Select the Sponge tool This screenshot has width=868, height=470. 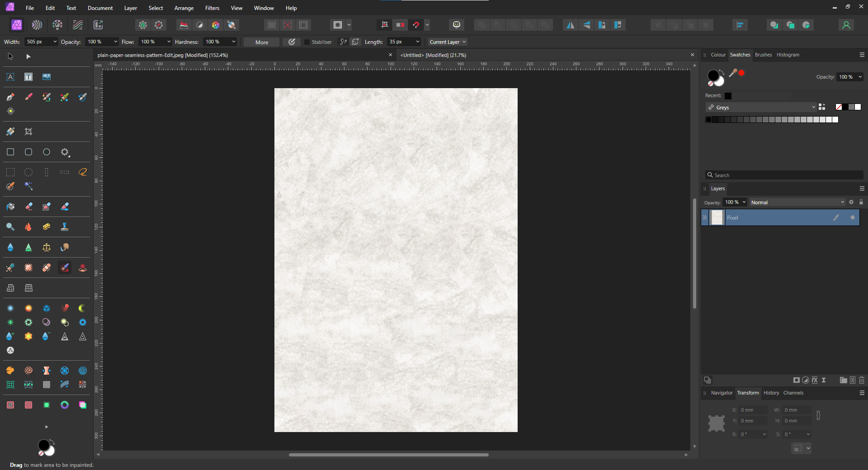click(47, 227)
